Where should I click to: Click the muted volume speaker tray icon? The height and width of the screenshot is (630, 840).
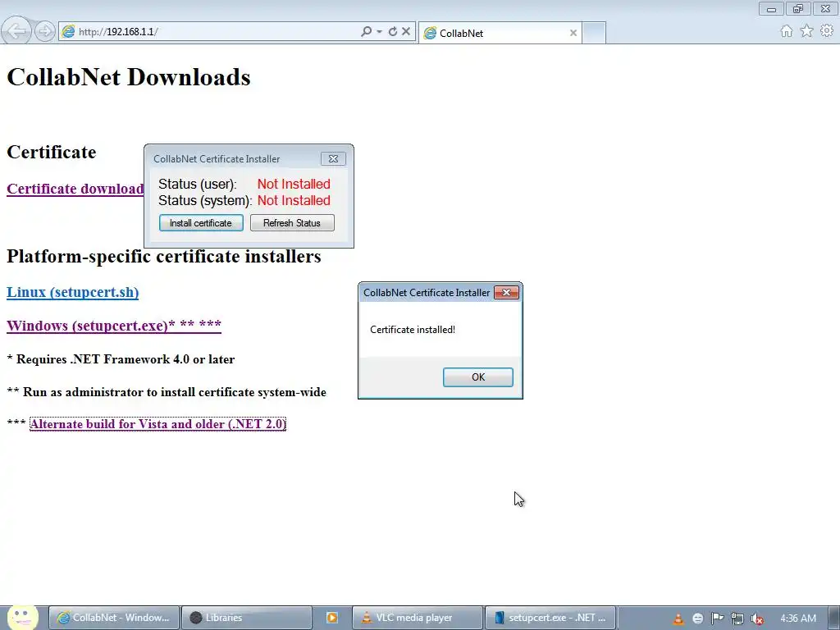click(757, 619)
